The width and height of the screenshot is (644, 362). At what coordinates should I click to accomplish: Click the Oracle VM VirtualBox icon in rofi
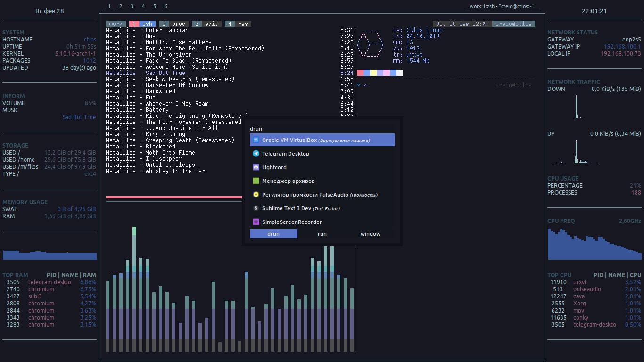pos(256,140)
